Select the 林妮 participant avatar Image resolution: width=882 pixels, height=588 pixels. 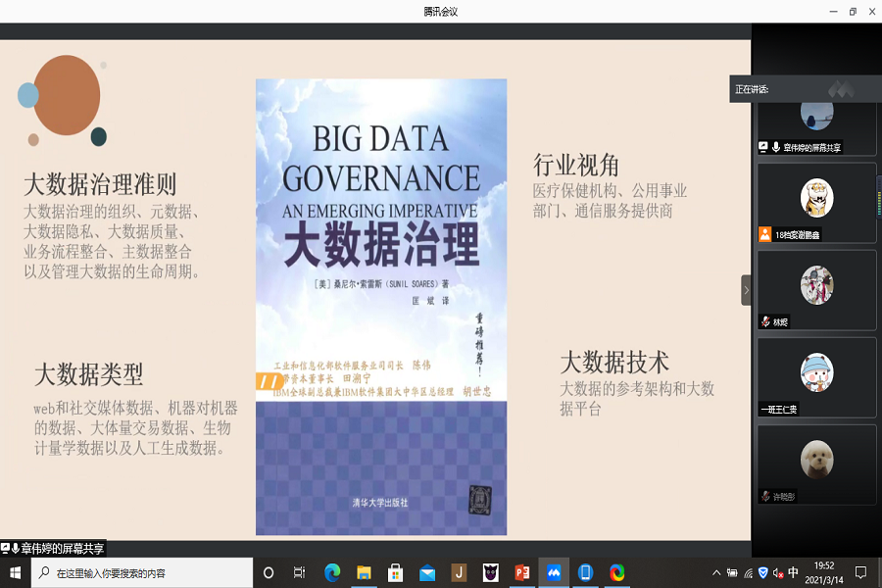(816, 285)
